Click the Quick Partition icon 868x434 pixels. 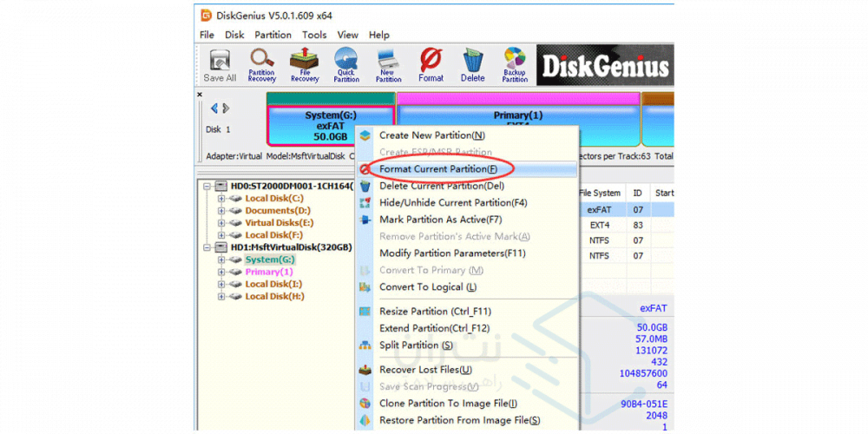(346, 65)
